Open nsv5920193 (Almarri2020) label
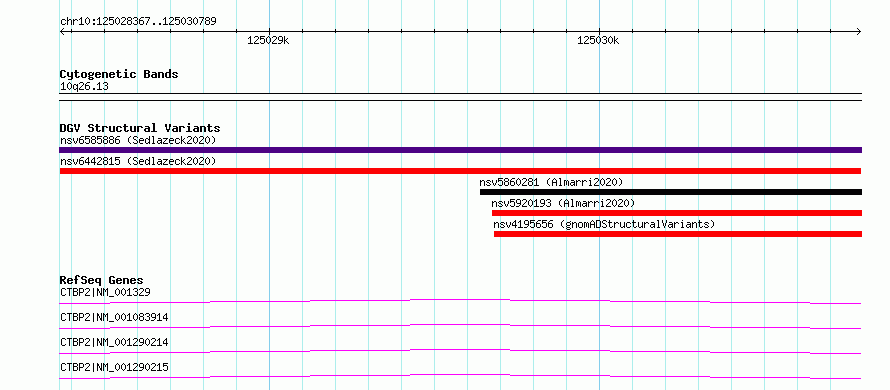The height and width of the screenshot is (390, 890). [x=563, y=203]
